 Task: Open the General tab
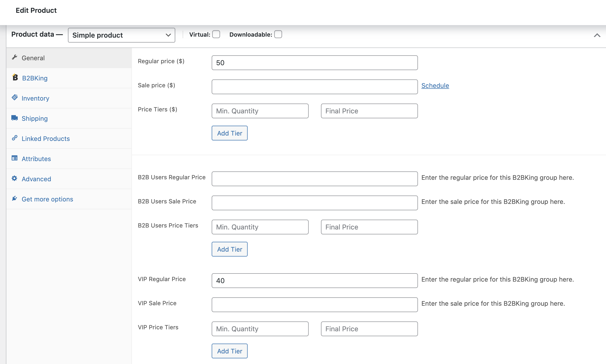coord(69,58)
